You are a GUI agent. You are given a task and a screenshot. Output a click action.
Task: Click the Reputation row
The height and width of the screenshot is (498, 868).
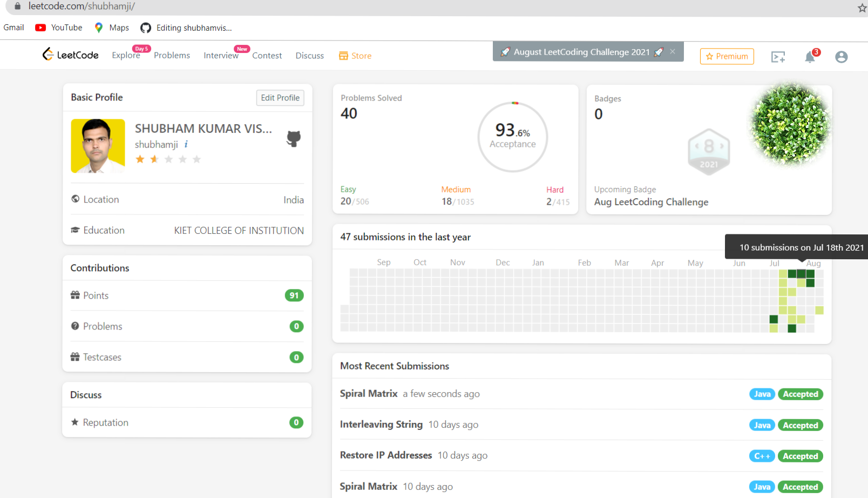pyautogui.click(x=187, y=422)
